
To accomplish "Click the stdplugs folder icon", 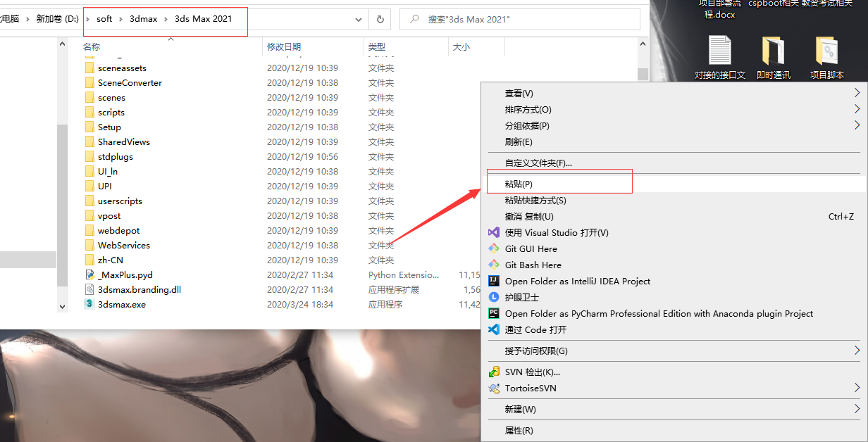I will (x=89, y=157).
